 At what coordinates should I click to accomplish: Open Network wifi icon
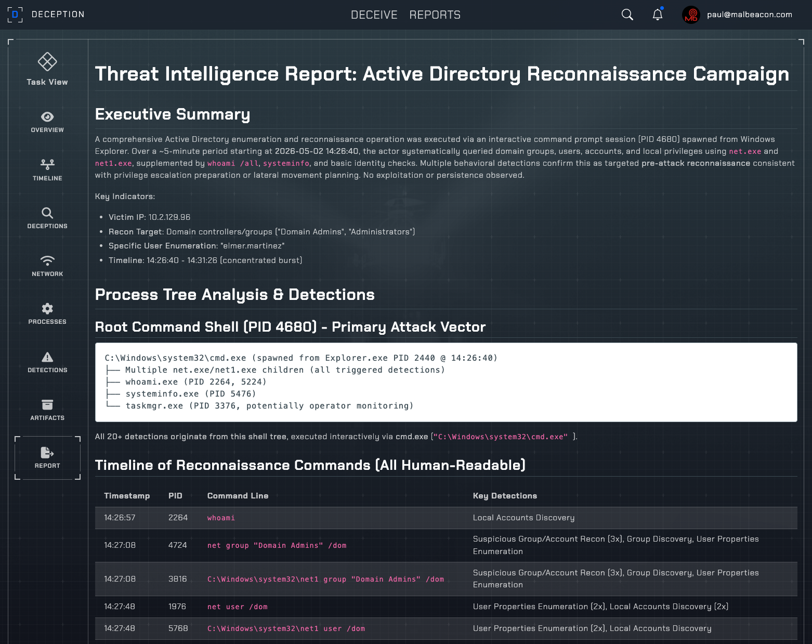click(x=47, y=260)
